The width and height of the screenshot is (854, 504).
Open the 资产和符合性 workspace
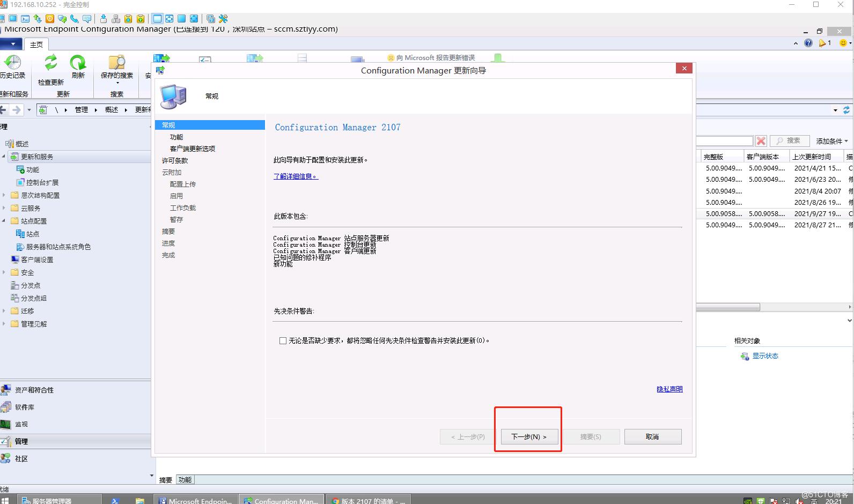click(75, 390)
